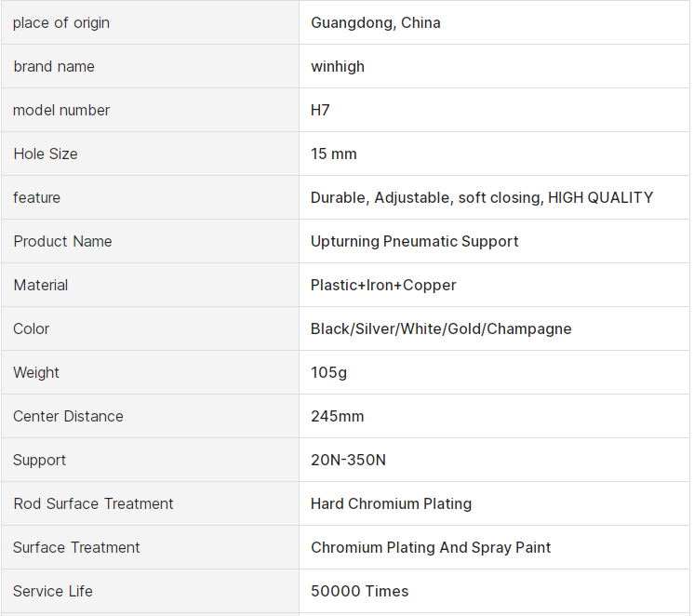The width and height of the screenshot is (694, 616).
Task: Click the 'place of origin' label cell
Action: [x=61, y=22]
